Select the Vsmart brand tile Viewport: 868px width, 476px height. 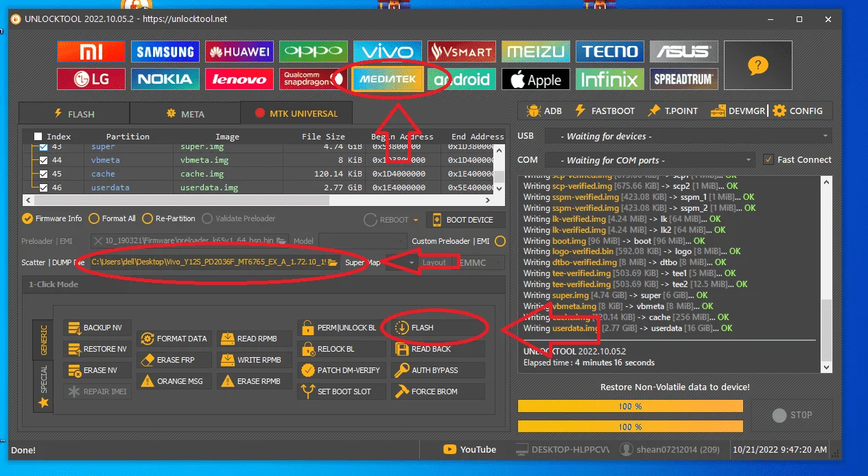coord(462,52)
